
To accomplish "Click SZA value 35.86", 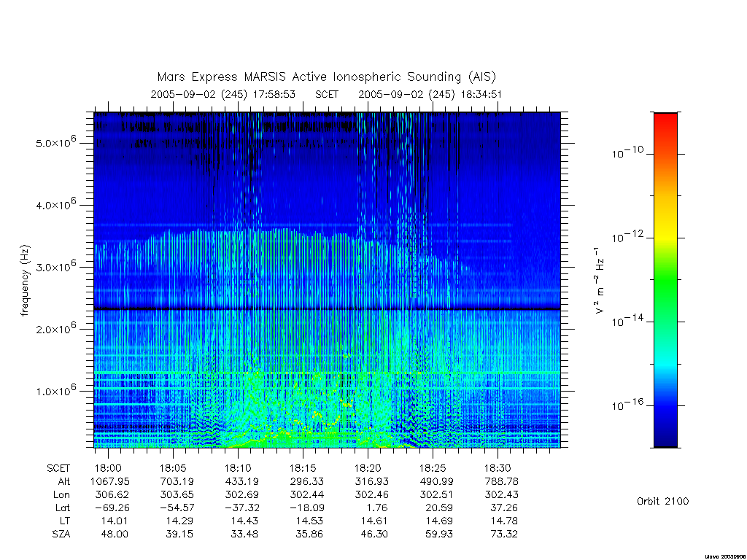I will click(309, 534).
